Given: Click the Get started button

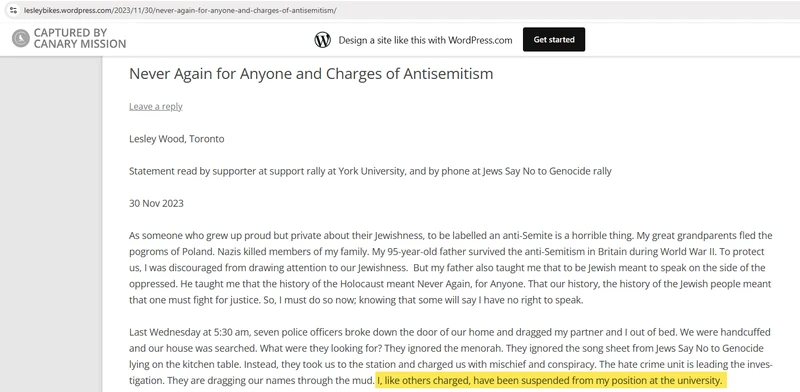Looking at the screenshot, I should pyautogui.click(x=554, y=39).
